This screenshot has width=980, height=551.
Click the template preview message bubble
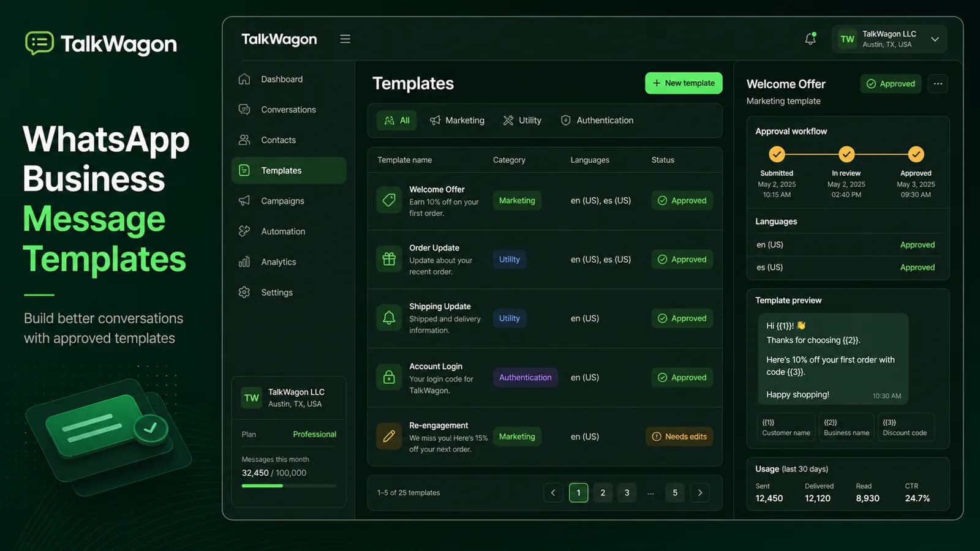click(833, 359)
